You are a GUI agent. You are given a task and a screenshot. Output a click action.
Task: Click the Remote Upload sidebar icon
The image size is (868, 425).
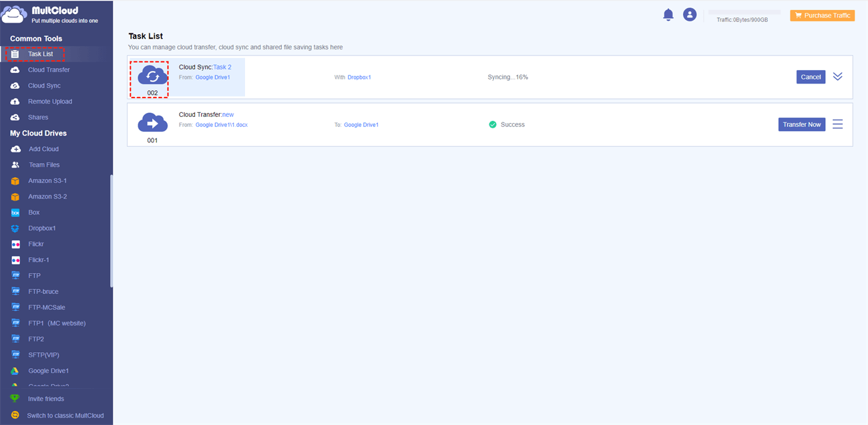[x=15, y=102]
